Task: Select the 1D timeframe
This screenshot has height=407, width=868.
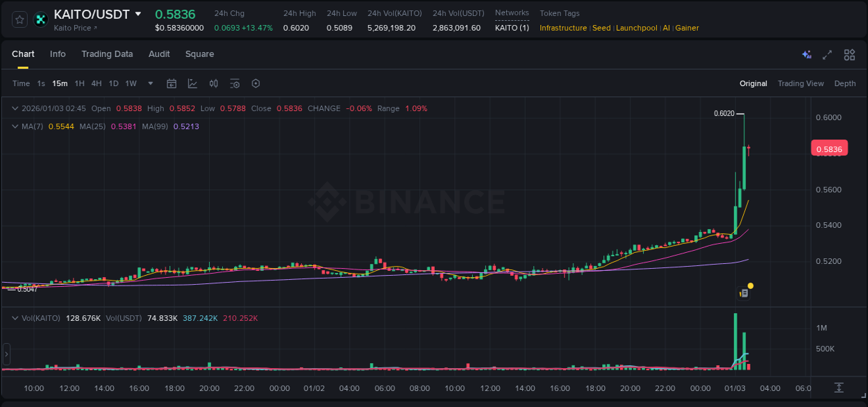Action: [113, 83]
